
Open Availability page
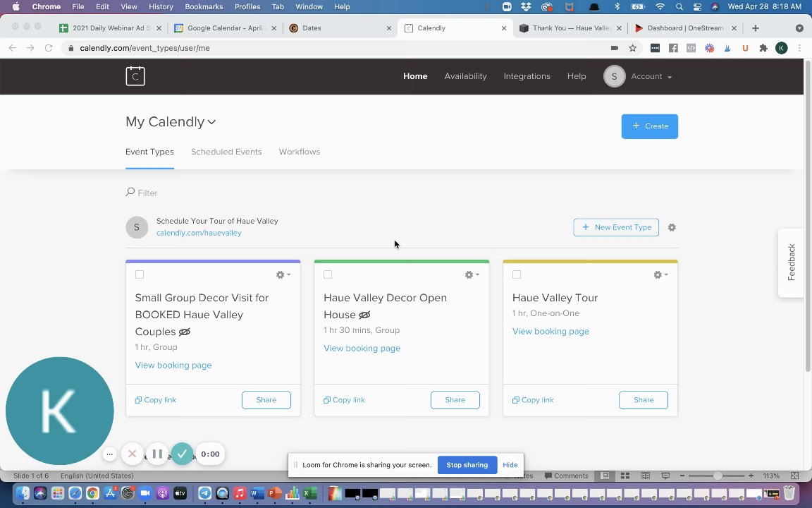coord(465,76)
